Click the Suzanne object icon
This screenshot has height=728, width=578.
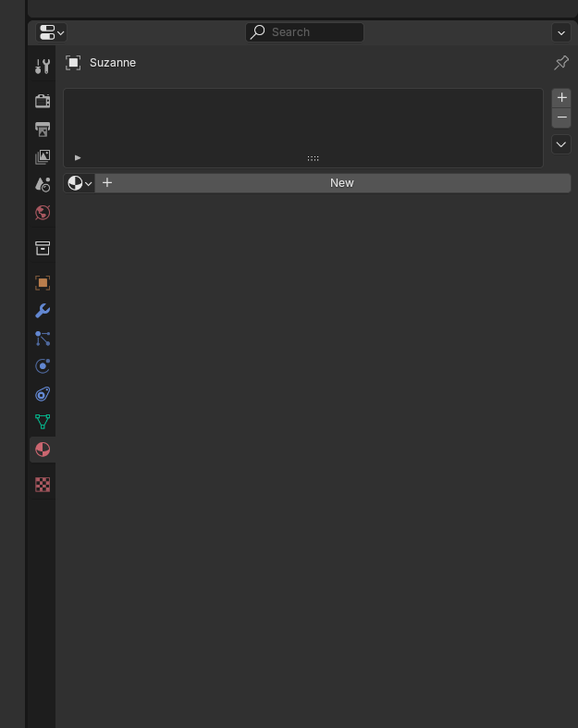(73, 63)
